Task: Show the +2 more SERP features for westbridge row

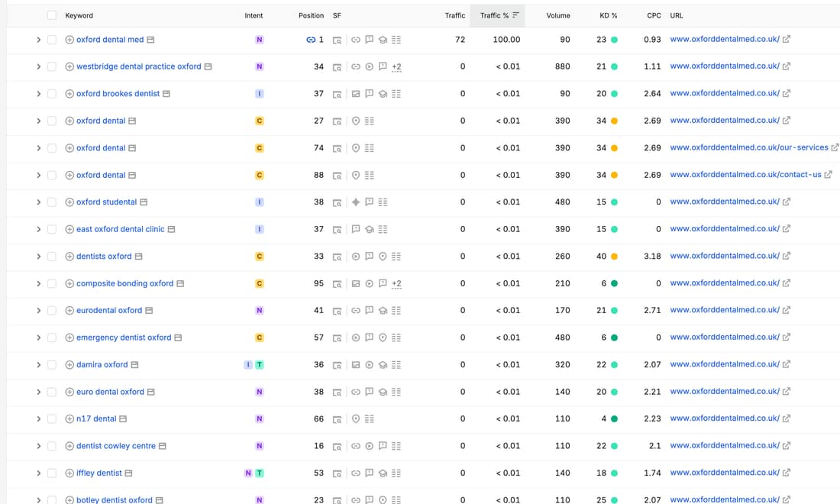Action: [396, 67]
